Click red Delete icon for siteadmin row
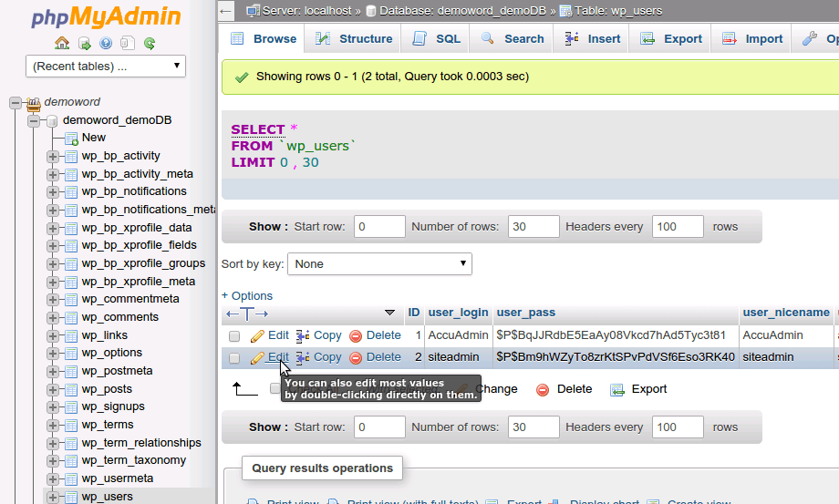 [x=356, y=357]
